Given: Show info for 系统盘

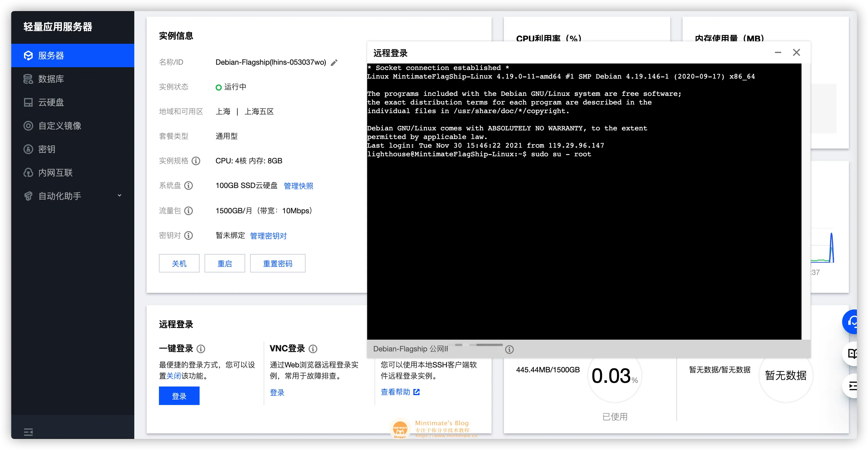Looking at the screenshot, I should coord(189,185).
